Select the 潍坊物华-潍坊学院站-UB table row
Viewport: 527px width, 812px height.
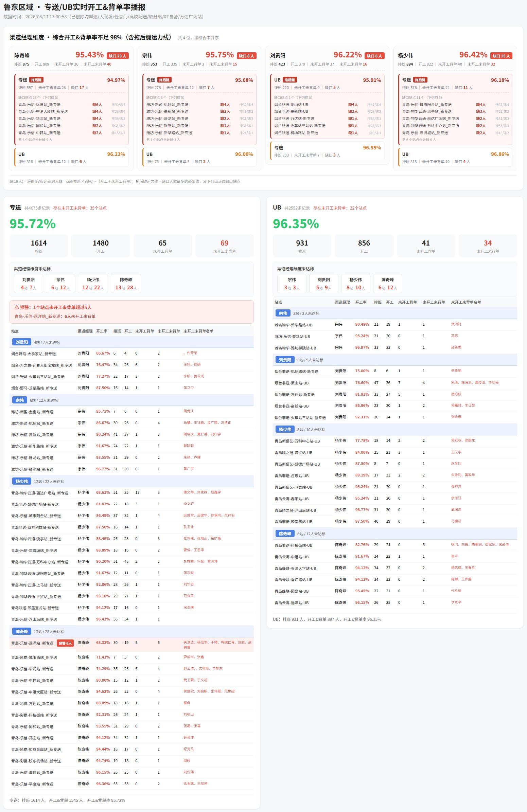pos(395,348)
